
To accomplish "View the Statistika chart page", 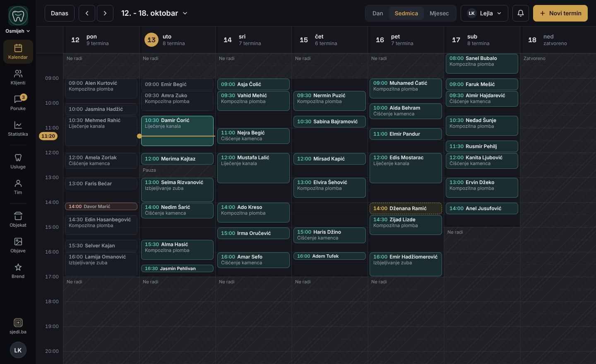I will click(x=18, y=129).
